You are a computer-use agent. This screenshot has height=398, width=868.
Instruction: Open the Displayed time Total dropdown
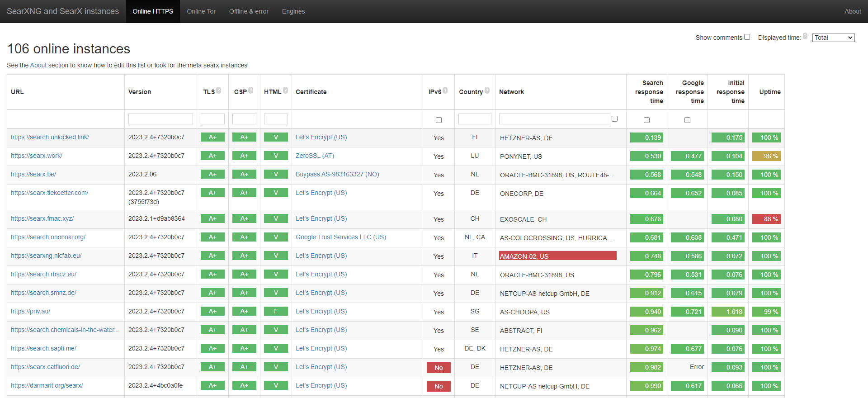click(x=833, y=38)
